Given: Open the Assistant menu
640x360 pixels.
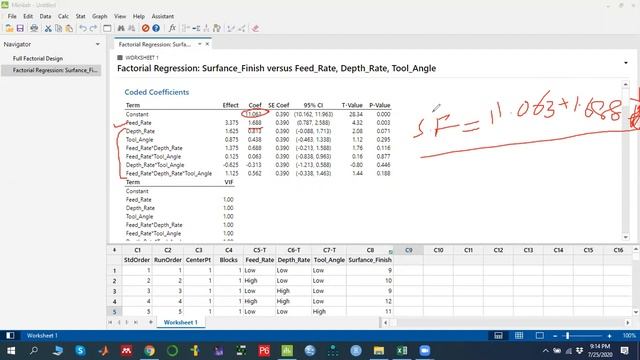Looking at the screenshot, I should pos(162,16).
